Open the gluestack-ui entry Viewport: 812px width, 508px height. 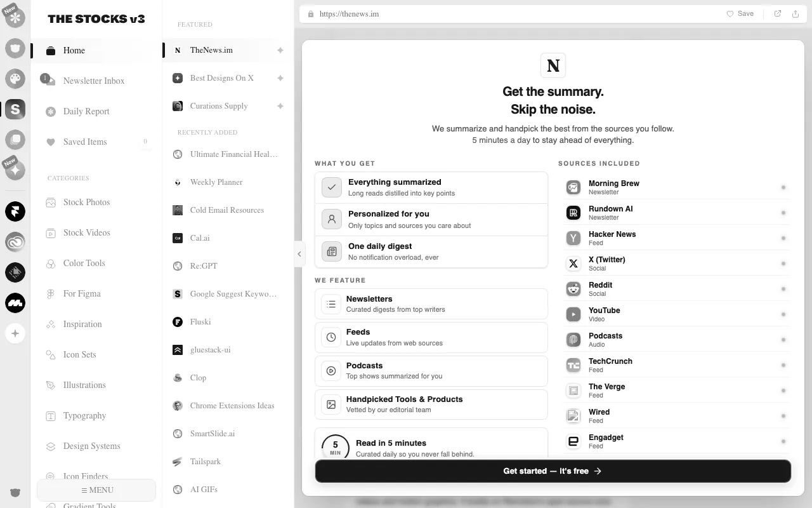coord(228,350)
